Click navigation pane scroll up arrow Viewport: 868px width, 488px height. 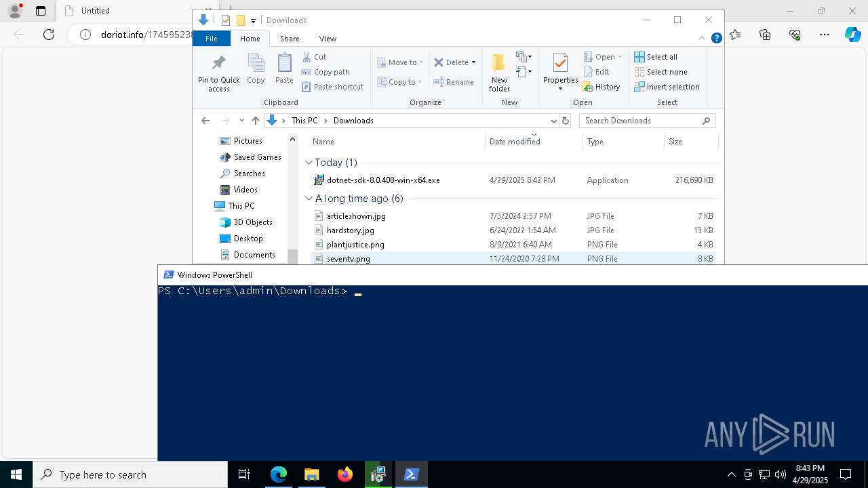[293, 139]
